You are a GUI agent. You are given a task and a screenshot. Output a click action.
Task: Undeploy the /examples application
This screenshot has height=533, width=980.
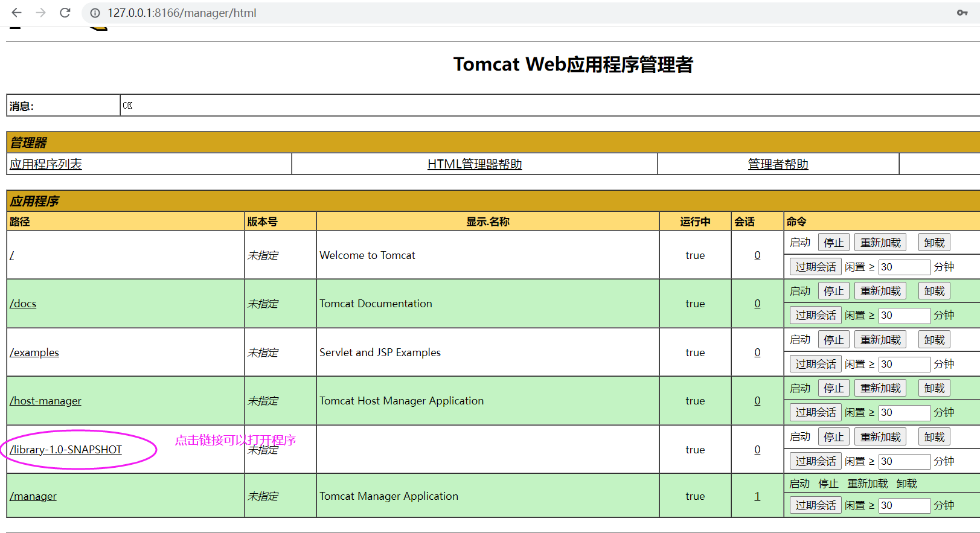934,340
